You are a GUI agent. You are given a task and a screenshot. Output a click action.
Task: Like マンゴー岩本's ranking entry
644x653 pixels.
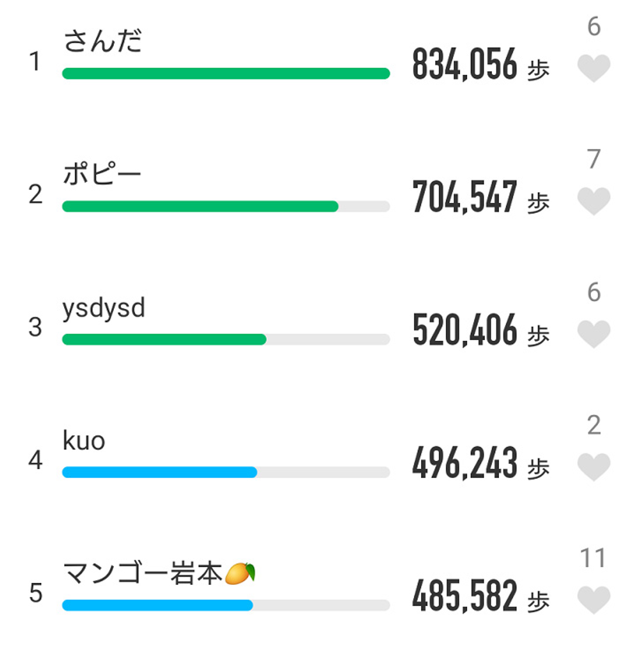pyautogui.click(x=593, y=599)
